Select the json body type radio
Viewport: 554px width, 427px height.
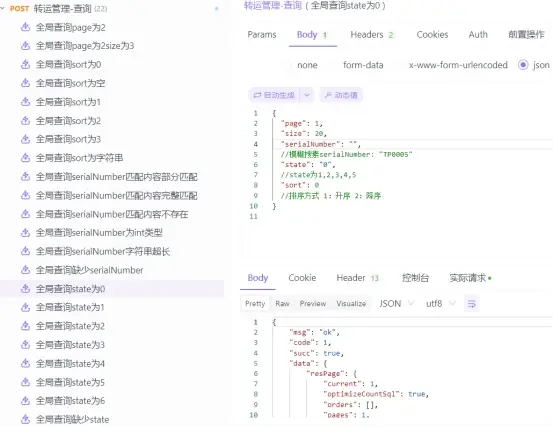523,65
